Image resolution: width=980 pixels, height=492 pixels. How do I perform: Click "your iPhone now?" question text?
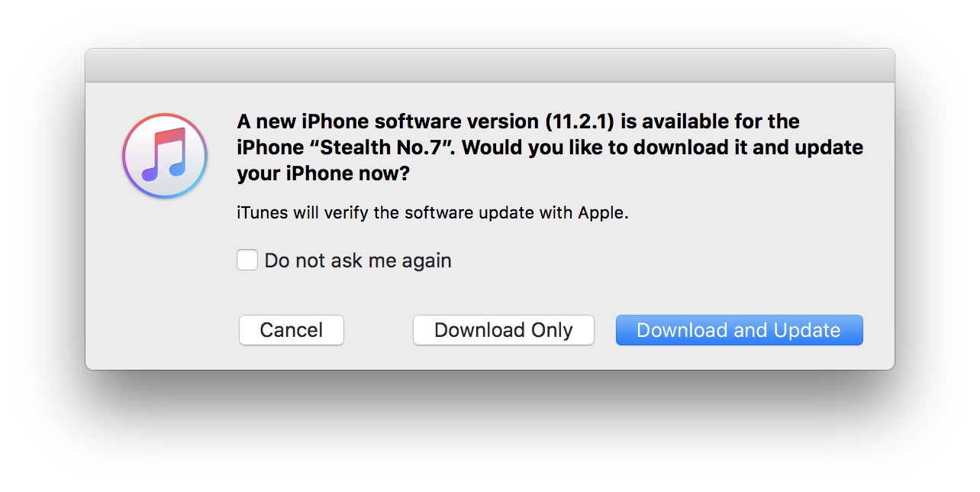point(323,173)
